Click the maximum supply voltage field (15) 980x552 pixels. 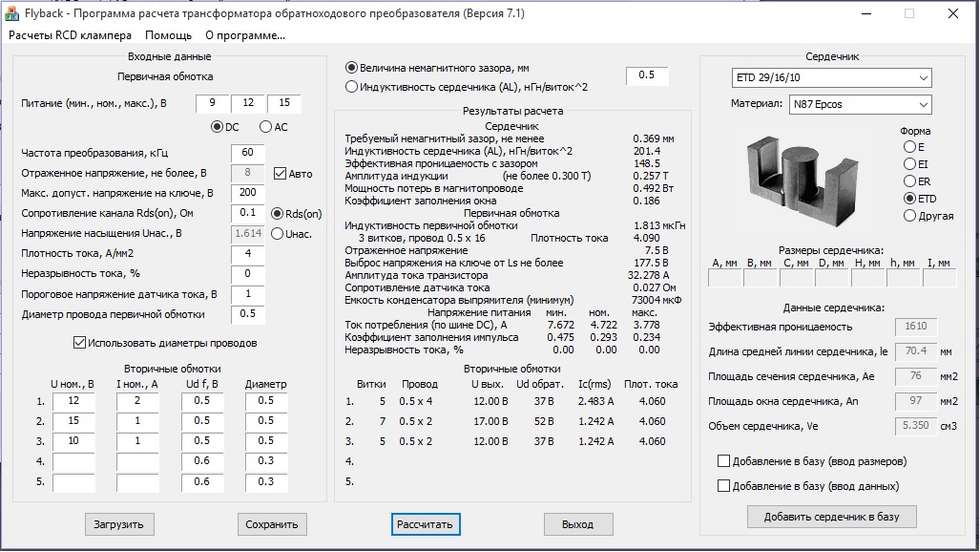pos(284,103)
